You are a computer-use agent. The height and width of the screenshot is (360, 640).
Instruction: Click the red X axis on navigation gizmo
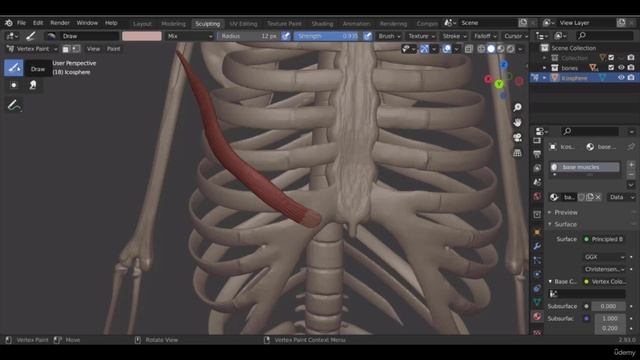[488, 79]
